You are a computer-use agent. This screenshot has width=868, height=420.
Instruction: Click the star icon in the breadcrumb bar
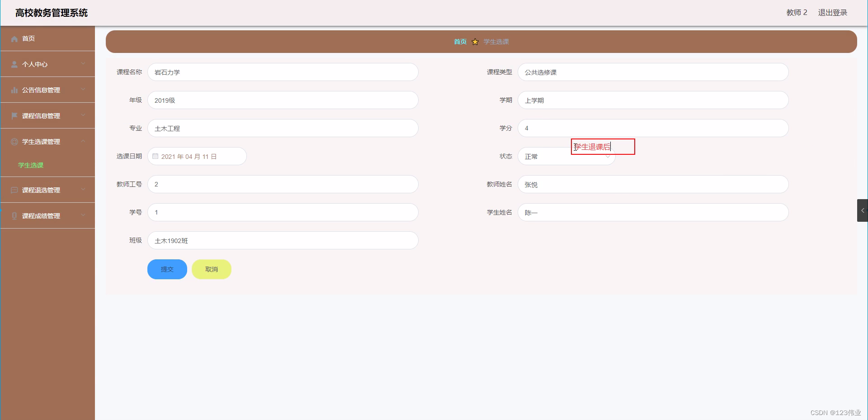[475, 42]
